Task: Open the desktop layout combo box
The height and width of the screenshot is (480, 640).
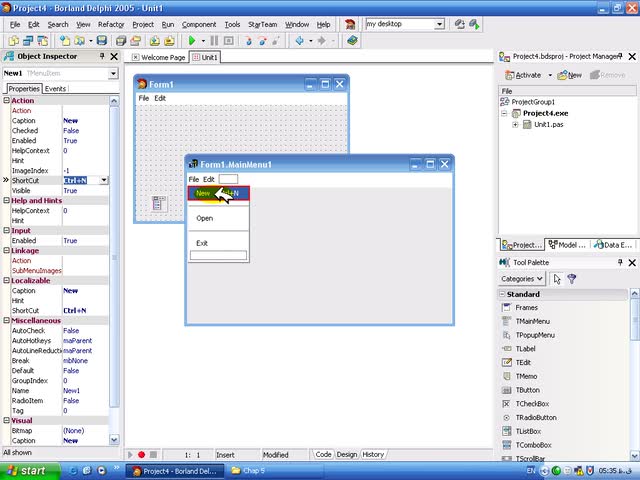Action: pos(439,24)
